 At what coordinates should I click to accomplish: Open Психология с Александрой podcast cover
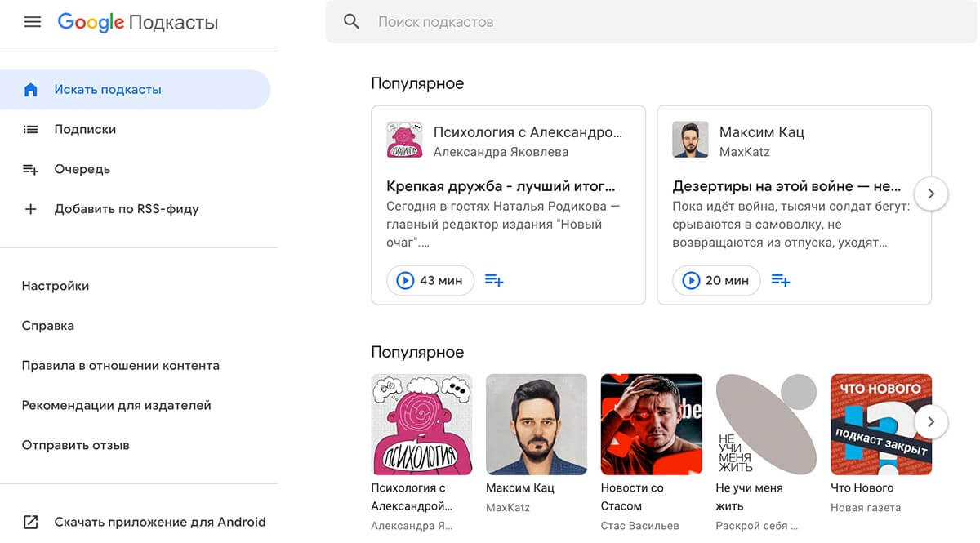point(421,425)
